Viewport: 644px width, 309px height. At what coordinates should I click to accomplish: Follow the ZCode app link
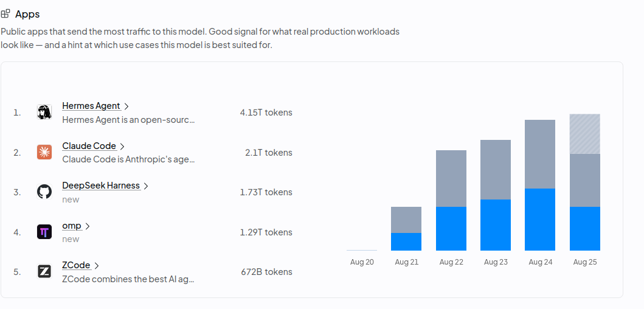(x=76, y=265)
